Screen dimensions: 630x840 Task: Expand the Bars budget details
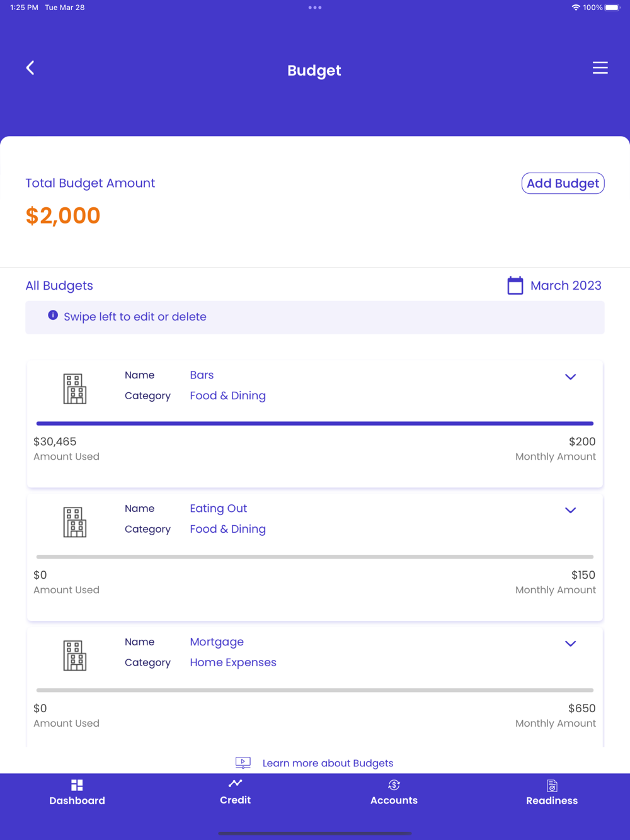(570, 377)
